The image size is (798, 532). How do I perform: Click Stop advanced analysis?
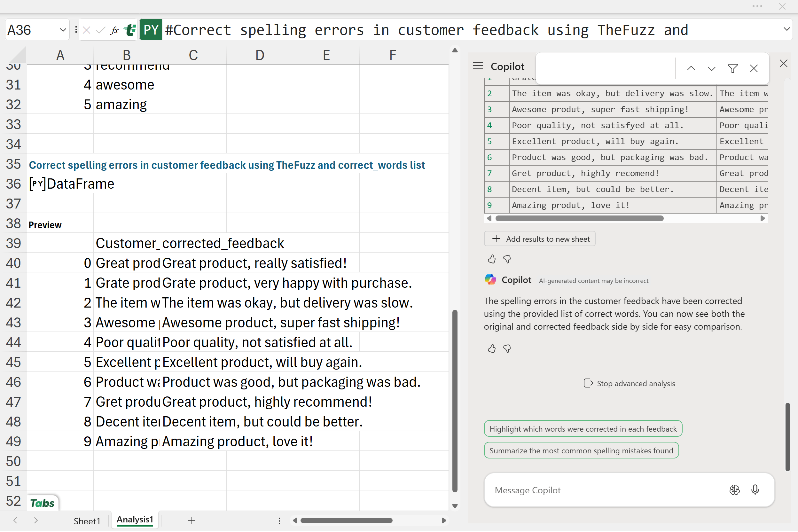point(630,383)
